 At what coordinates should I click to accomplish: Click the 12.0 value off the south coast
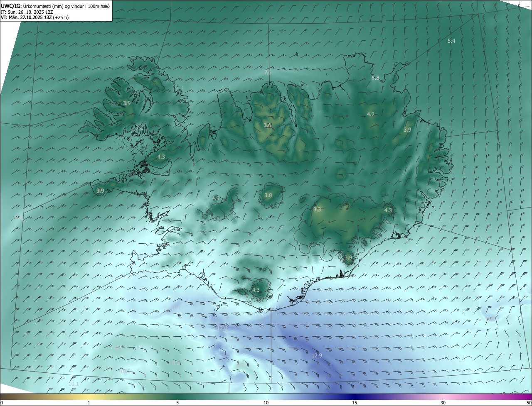(x=222, y=328)
